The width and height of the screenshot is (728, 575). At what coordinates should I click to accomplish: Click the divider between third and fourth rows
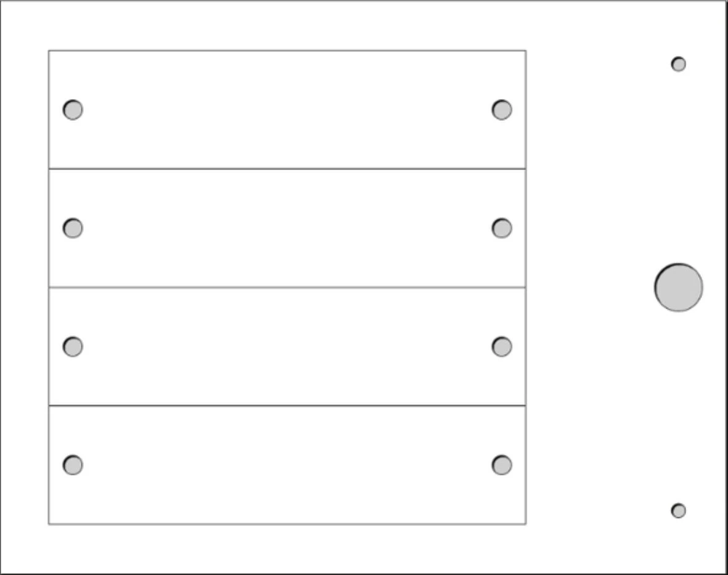pyautogui.click(x=287, y=406)
